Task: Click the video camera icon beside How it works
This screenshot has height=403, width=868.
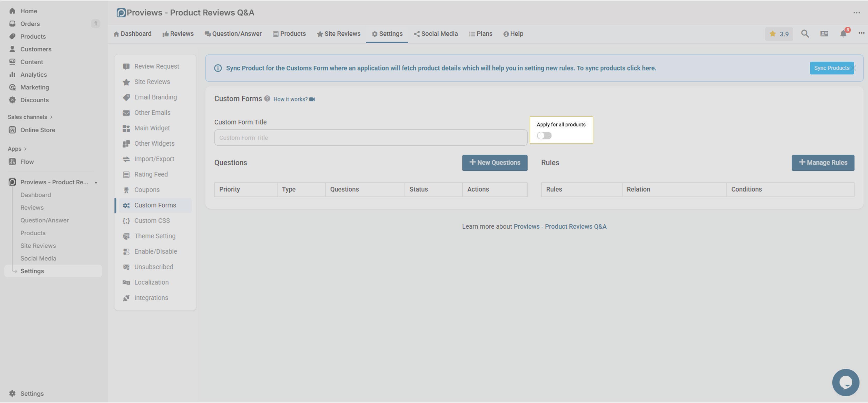Action: tap(312, 99)
